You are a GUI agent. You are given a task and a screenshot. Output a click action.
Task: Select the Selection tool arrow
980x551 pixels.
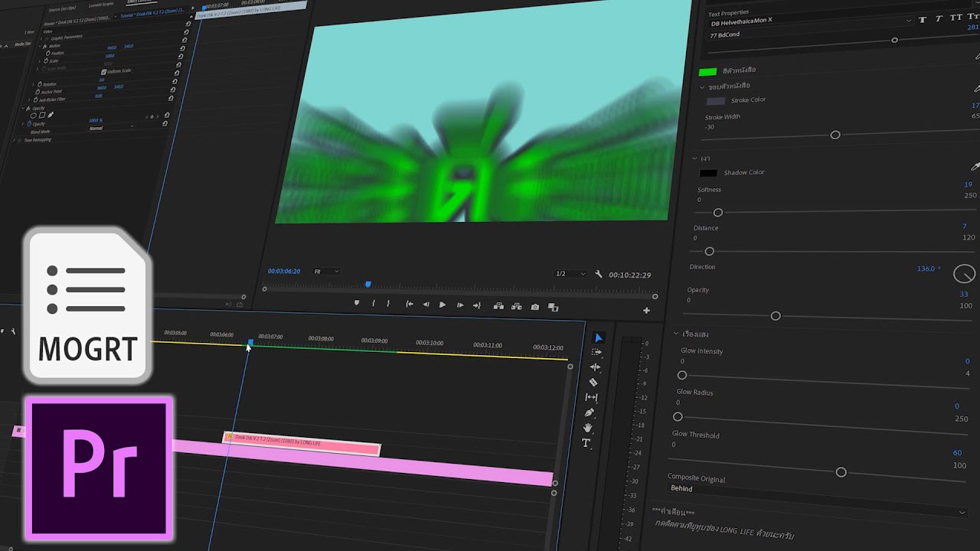pos(599,338)
